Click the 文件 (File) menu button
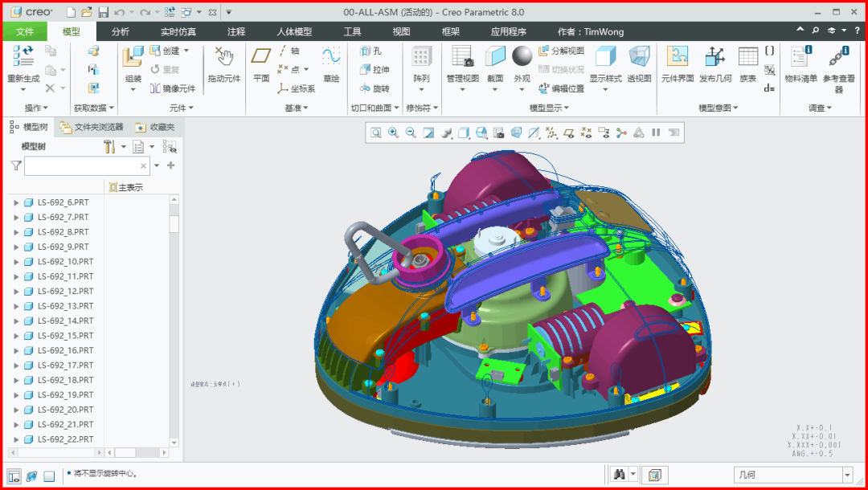 pyautogui.click(x=25, y=31)
